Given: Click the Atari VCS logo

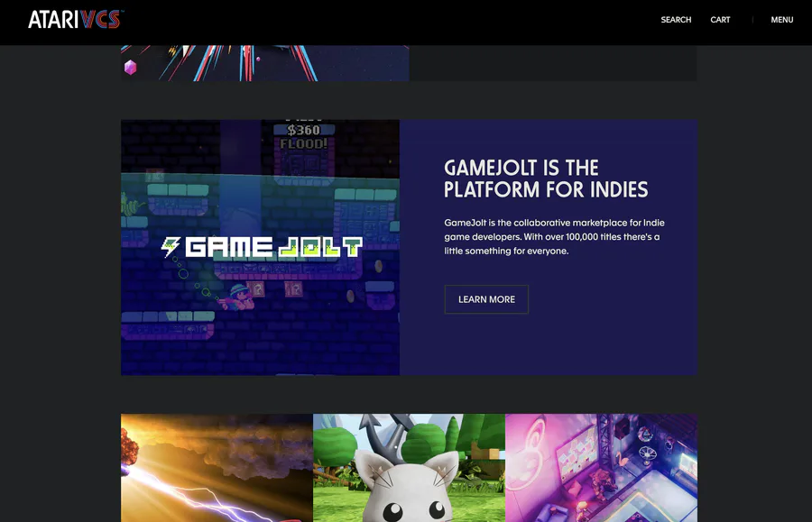Looking at the screenshot, I should (x=76, y=20).
